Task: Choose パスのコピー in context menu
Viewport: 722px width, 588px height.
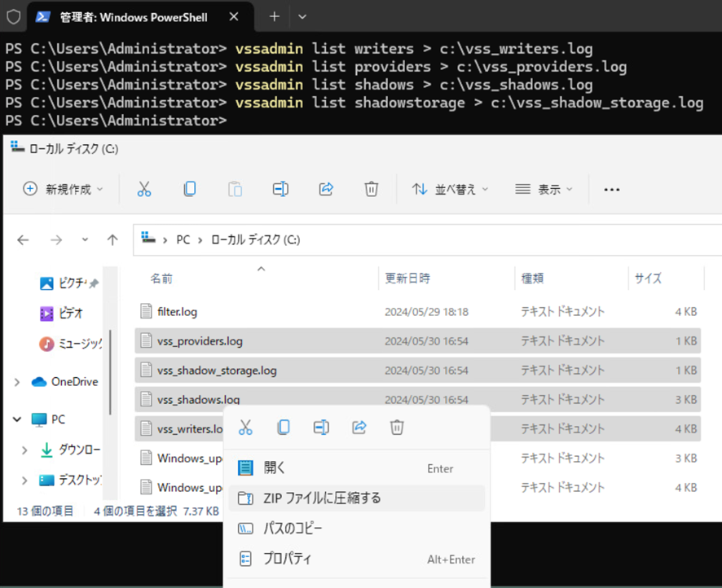Action: tap(357, 529)
